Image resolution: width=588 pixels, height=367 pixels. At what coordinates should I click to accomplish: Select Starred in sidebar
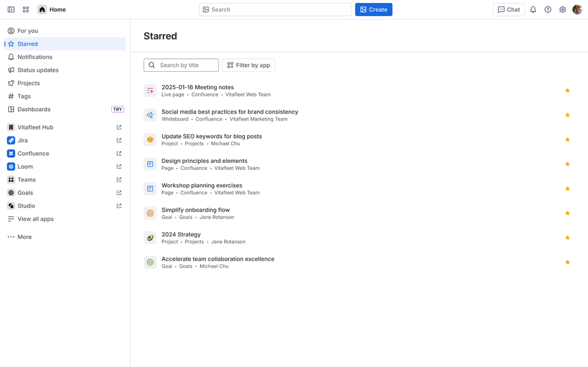coord(65,44)
